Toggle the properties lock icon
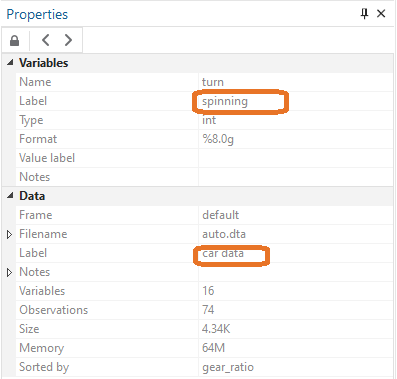Viewport: 397px width, 379px height. [15, 41]
